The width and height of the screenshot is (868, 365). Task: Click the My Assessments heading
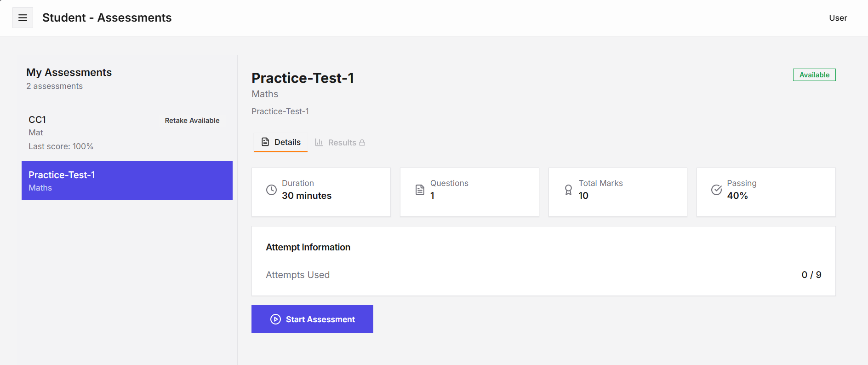[69, 72]
